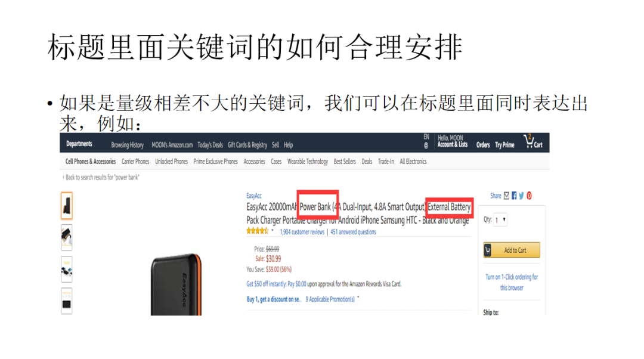This screenshot has height=359, width=644.
Task: Expand the 9 Applicable Promotions arrow
Action: 358,298
